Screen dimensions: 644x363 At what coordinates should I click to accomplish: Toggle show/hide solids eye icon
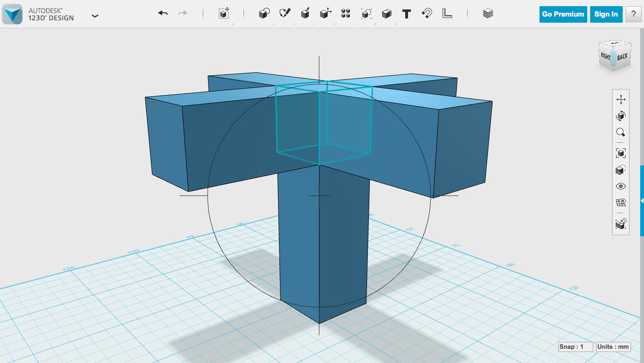(621, 186)
